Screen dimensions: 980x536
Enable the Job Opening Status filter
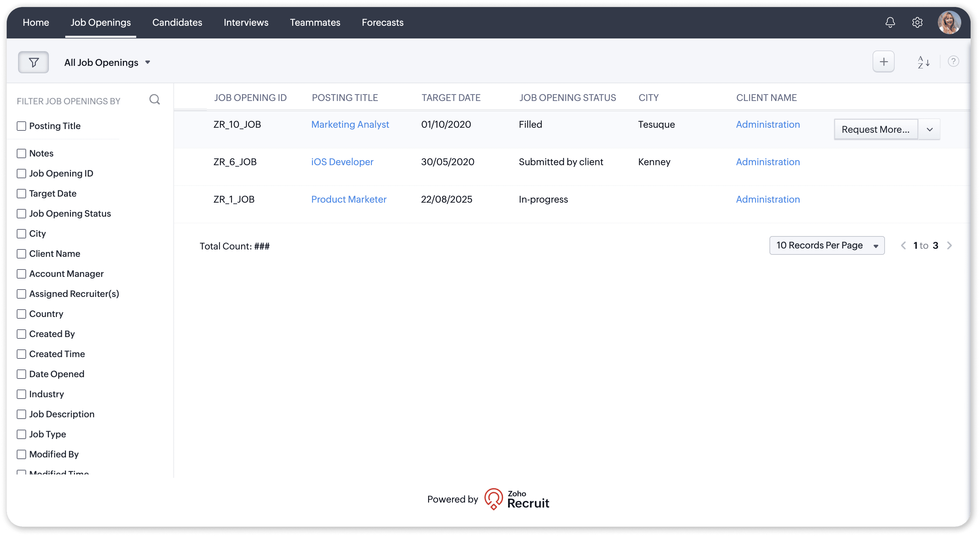pyautogui.click(x=22, y=214)
